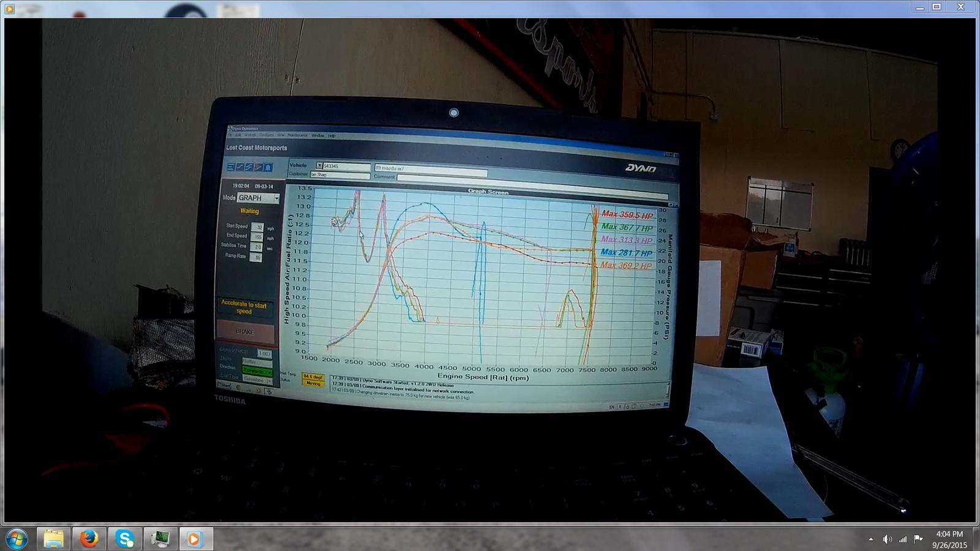The image size is (980, 551).
Task: Open Skype from the taskbar
Action: [125, 539]
